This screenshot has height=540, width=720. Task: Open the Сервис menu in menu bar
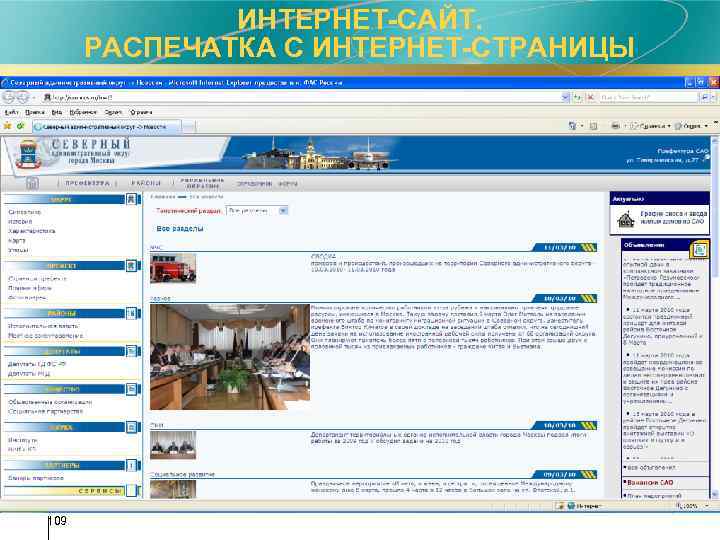pos(113,112)
